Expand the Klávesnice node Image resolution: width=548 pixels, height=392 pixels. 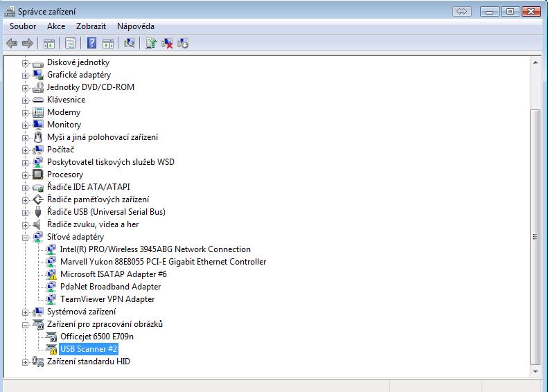tap(25, 100)
